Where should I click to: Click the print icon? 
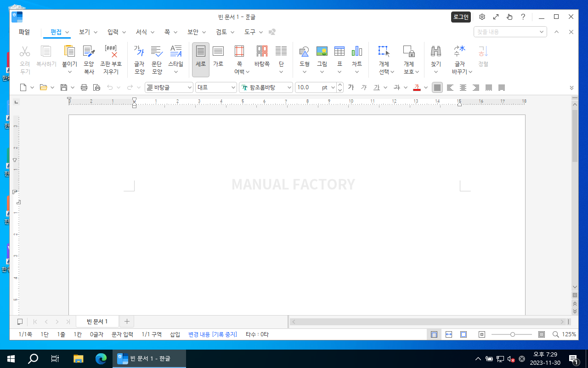click(x=84, y=87)
